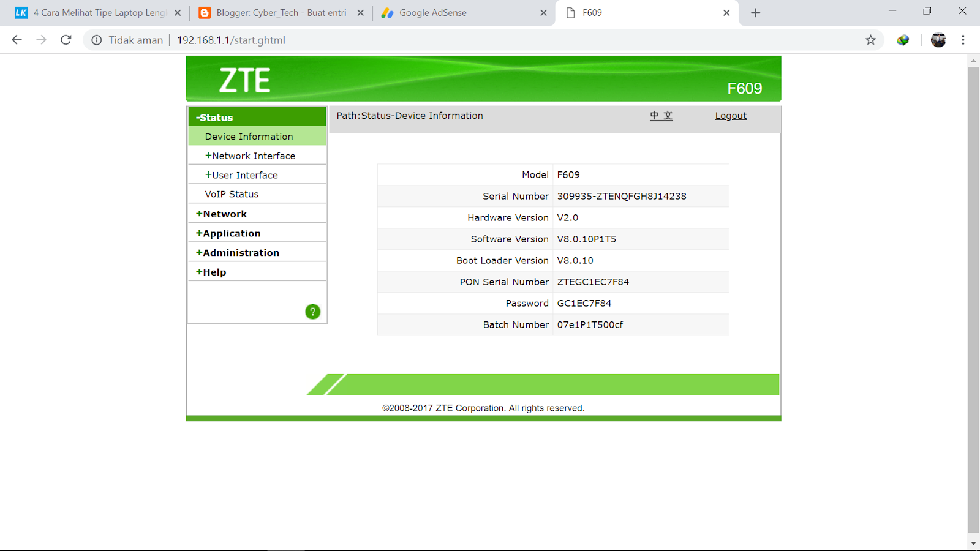Select serial number 309935-ZTENQFGH8J14238
Image resolution: width=980 pixels, height=551 pixels.
click(x=622, y=196)
